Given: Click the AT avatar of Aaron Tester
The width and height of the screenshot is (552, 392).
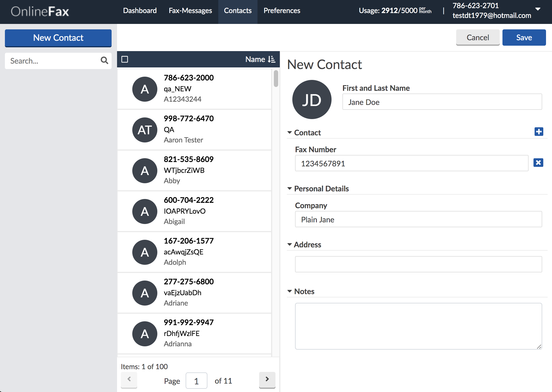Looking at the screenshot, I should pos(145,130).
